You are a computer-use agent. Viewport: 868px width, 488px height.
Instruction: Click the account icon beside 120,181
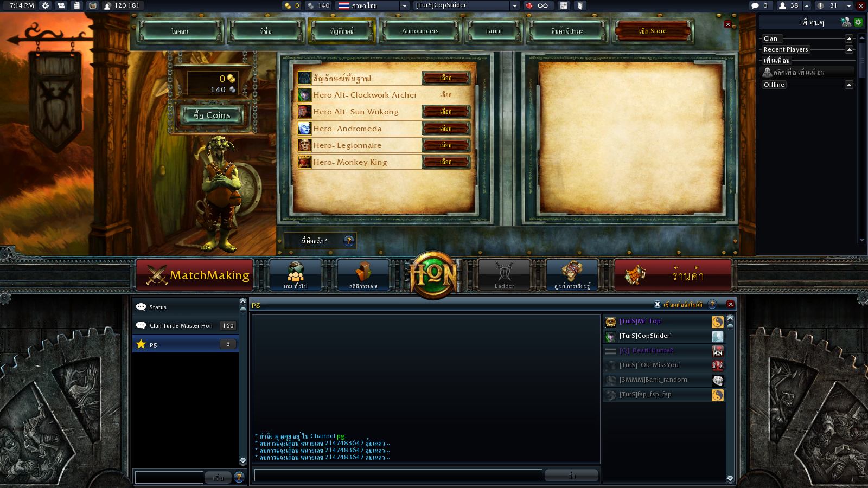(107, 5)
